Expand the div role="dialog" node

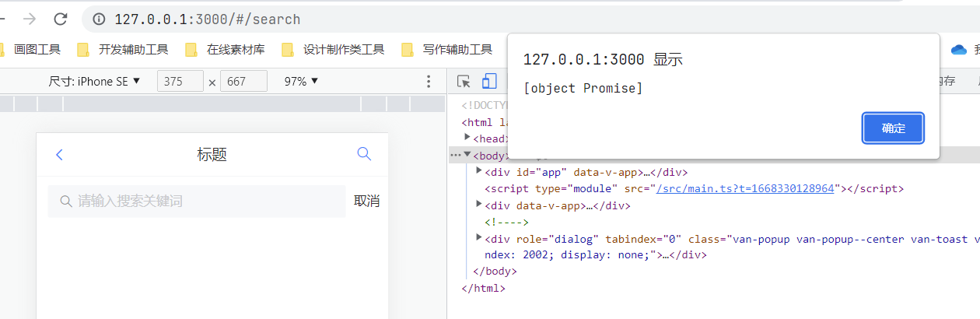point(479,238)
